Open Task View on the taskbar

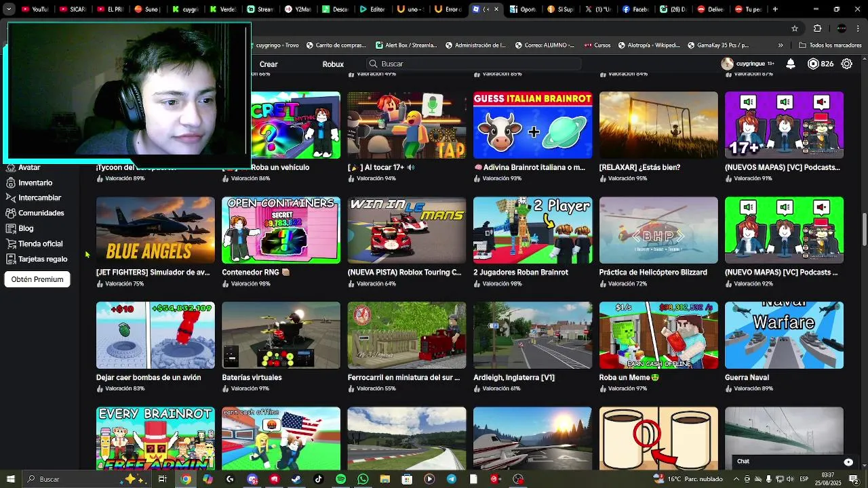pyautogui.click(x=163, y=479)
